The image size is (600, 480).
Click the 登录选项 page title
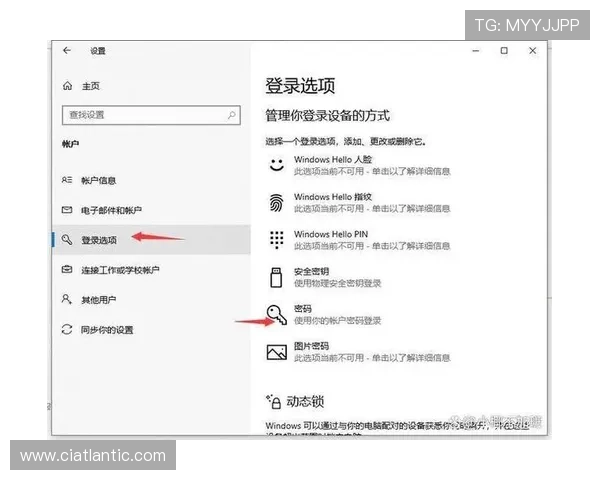pyautogui.click(x=300, y=85)
